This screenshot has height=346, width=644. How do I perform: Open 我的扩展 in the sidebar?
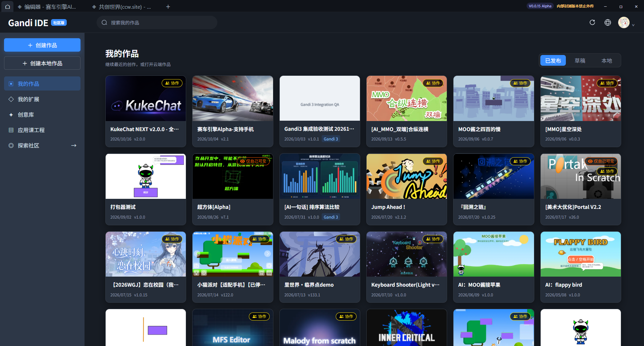pos(42,99)
